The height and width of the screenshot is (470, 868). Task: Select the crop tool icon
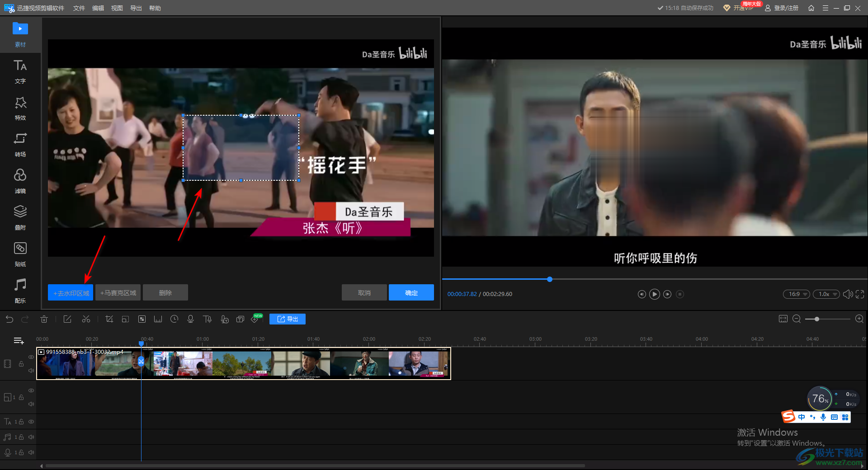click(x=109, y=319)
